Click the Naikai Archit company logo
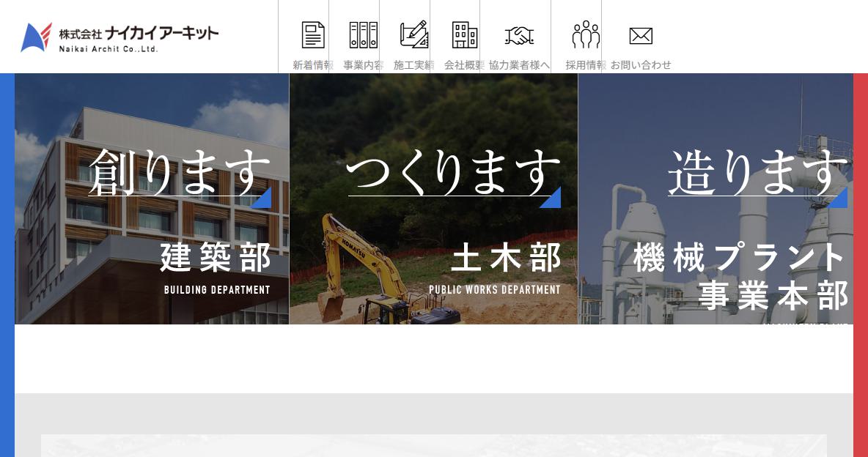 point(119,37)
